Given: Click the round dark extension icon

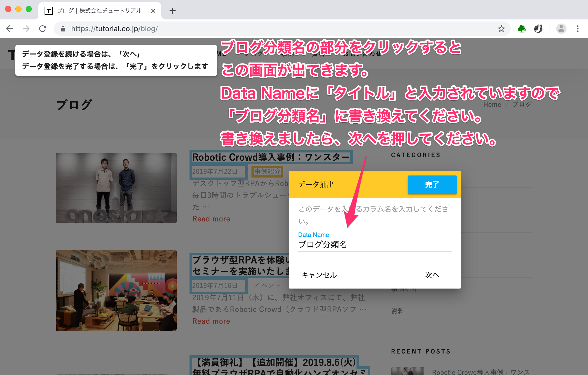Looking at the screenshot, I should point(538,29).
